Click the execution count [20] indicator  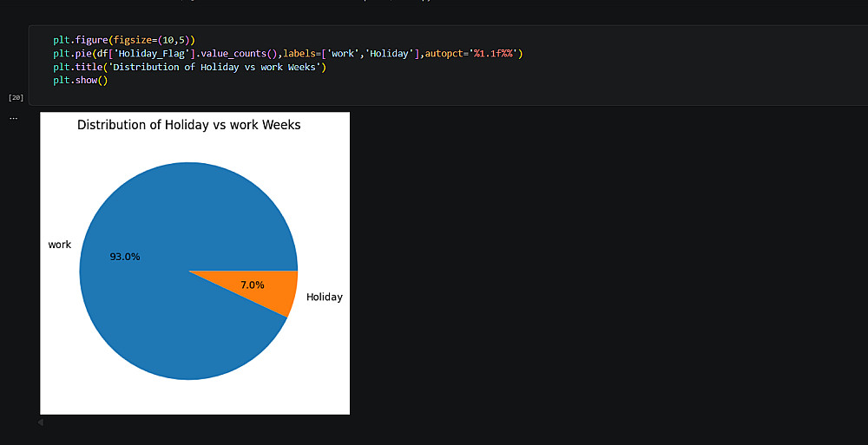(16, 97)
